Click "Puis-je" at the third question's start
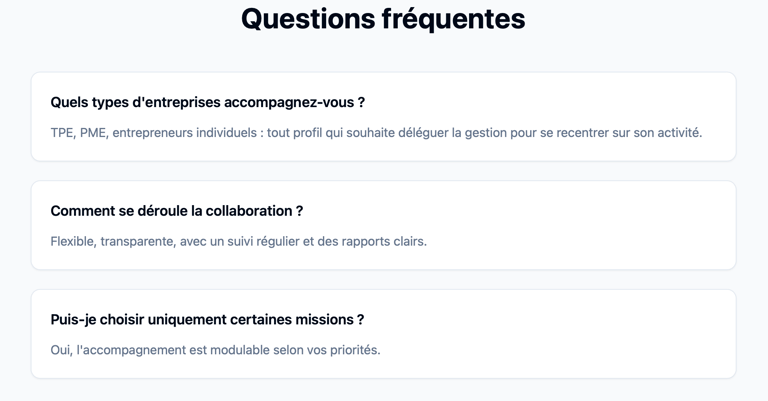The width and height of the screenshot is (768, 401). tap(74, 320)
